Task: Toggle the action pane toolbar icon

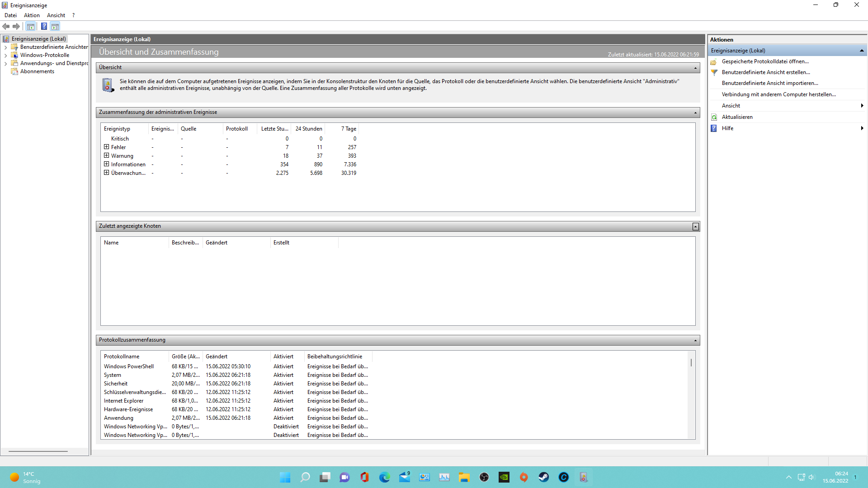Action: click(55, 27)
